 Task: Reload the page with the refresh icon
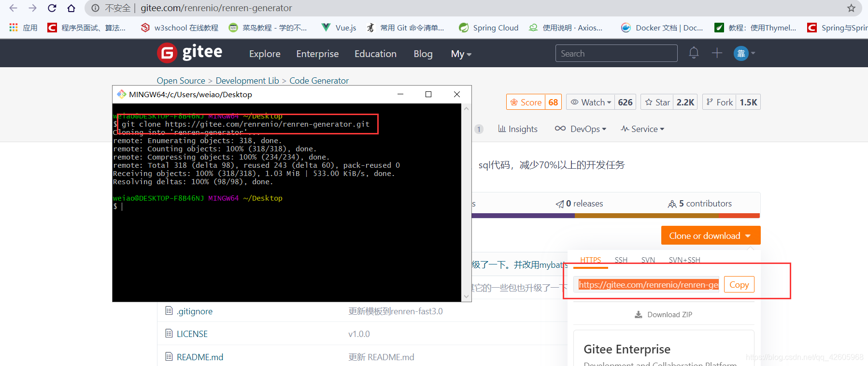coord(52,8)
